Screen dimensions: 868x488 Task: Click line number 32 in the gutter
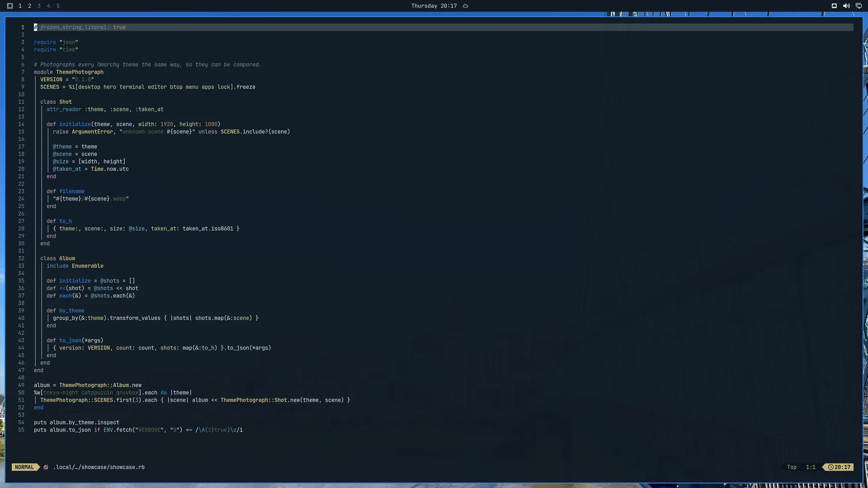[x=21, y=258]
